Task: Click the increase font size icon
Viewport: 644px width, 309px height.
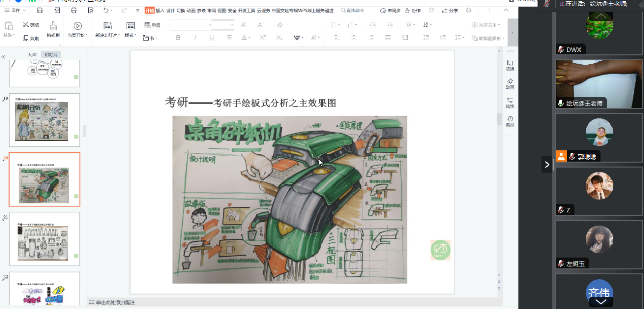Action: (x=244, y=25)
